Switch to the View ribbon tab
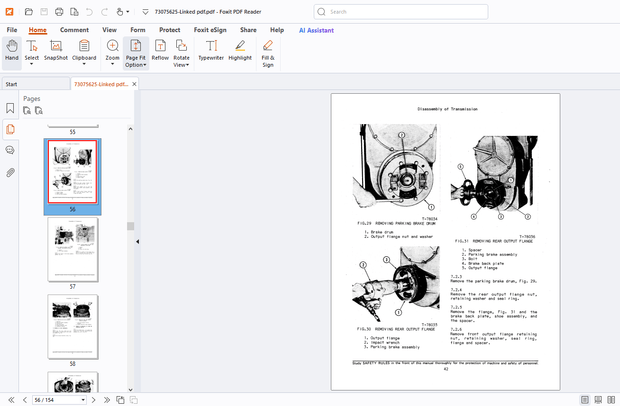 coord(110,30)
